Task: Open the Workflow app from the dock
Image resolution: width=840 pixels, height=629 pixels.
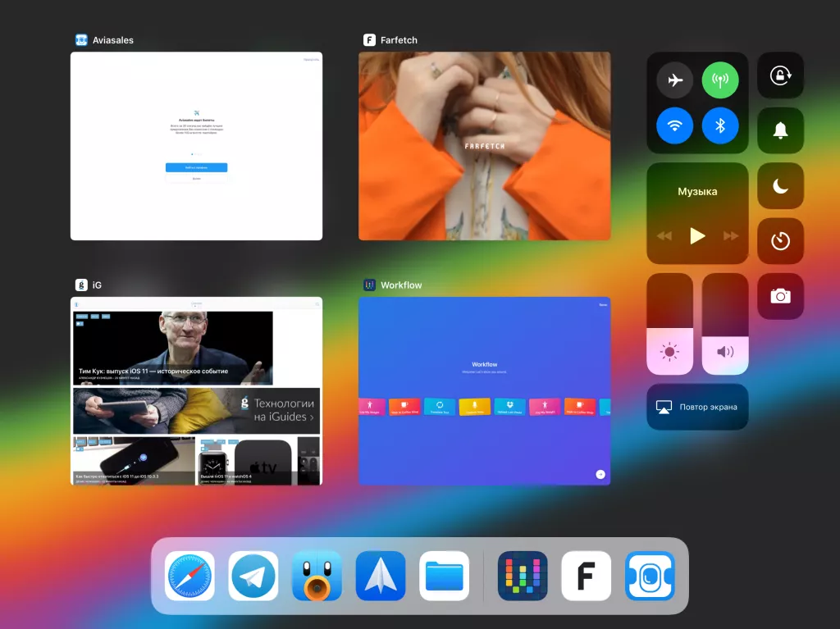Action: tap(523, 575)
